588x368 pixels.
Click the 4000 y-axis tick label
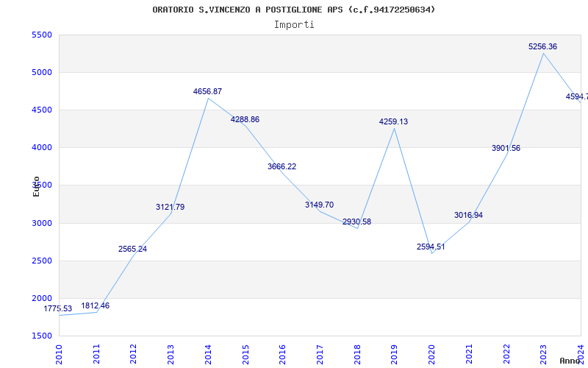tap(41, 148)
